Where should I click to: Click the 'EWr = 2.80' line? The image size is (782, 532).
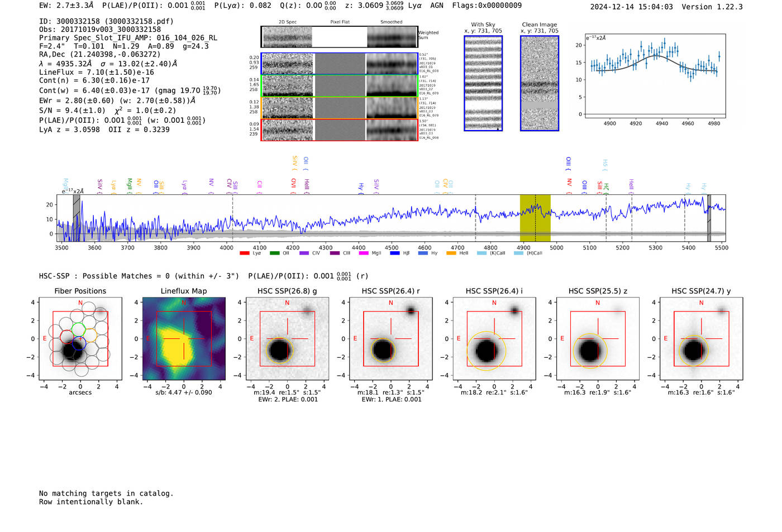pos(117,100)
